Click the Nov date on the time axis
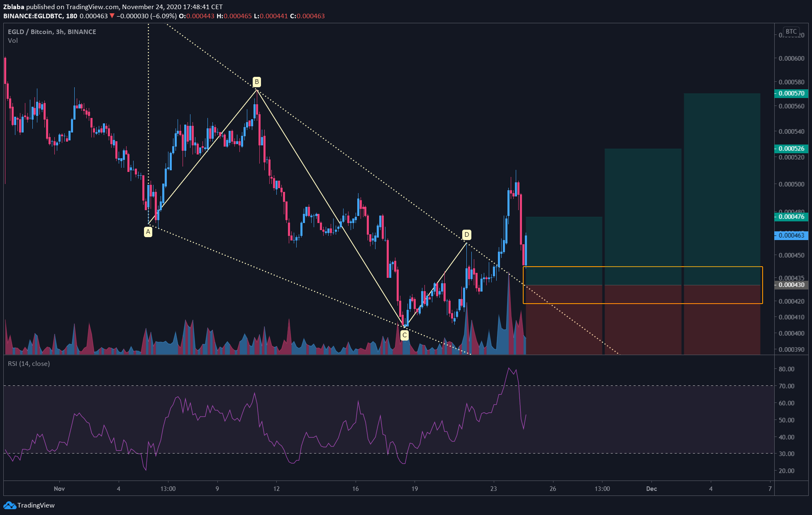 click(59, 489)
